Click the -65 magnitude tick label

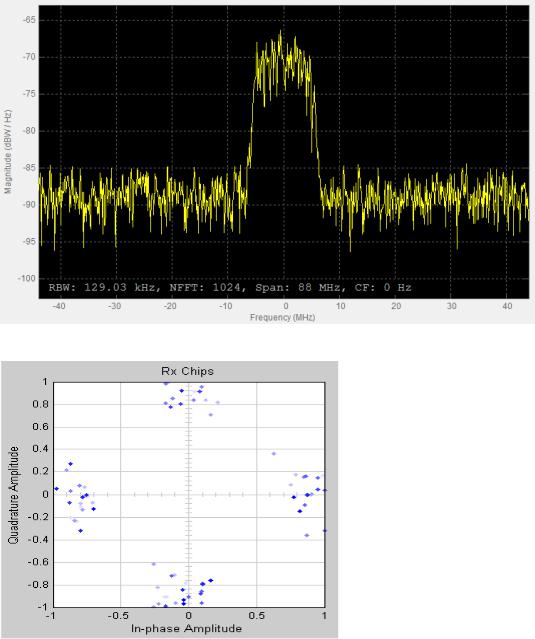click(28, 20)
